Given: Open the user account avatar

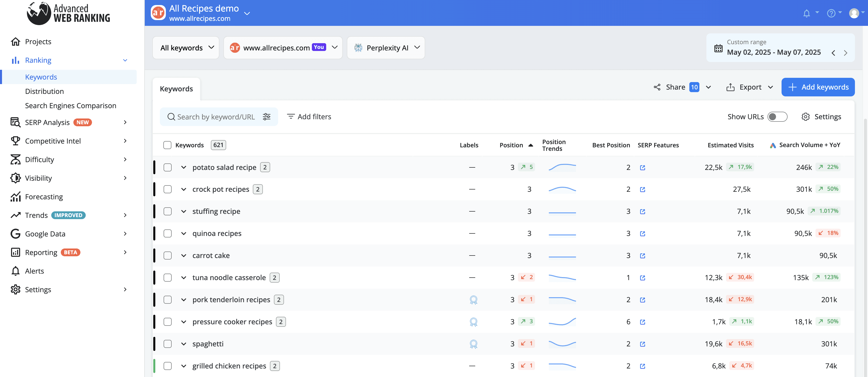Looking at the screenshot, I should pyautogui.click(x=854, y=13).
